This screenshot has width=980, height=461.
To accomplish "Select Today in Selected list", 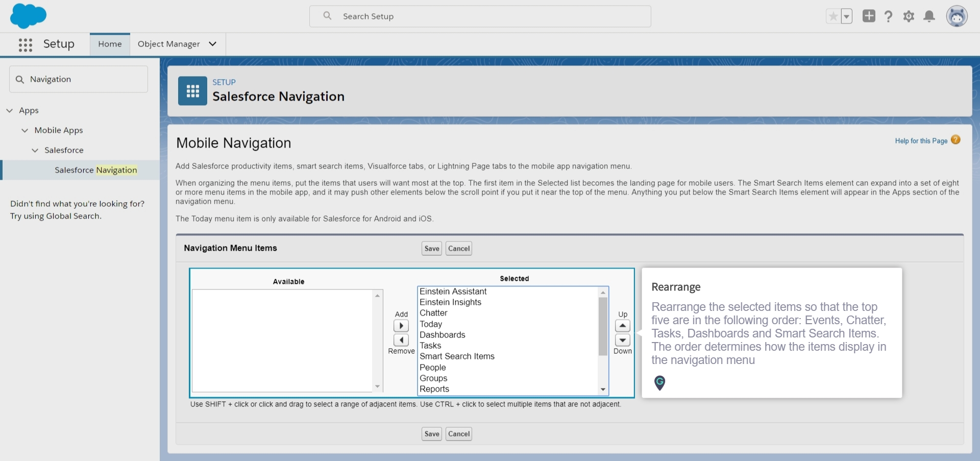I will pos(431,324).
